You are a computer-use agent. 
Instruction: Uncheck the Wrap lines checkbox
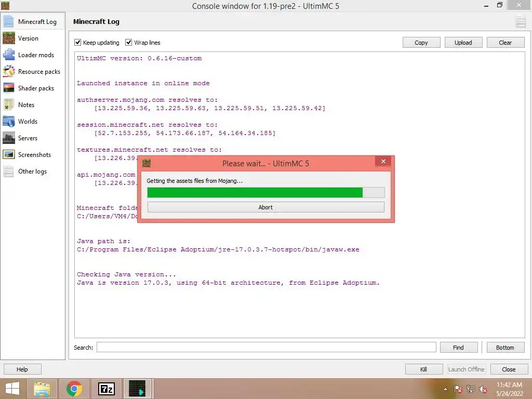129,43
